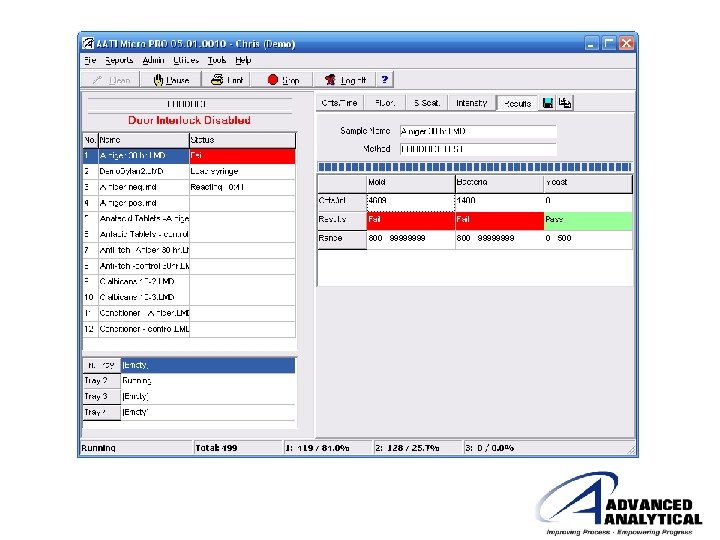Click the red Bacteria Fail result cell
The height and width of the screenshot is (540, 720).
coord(499,220)
